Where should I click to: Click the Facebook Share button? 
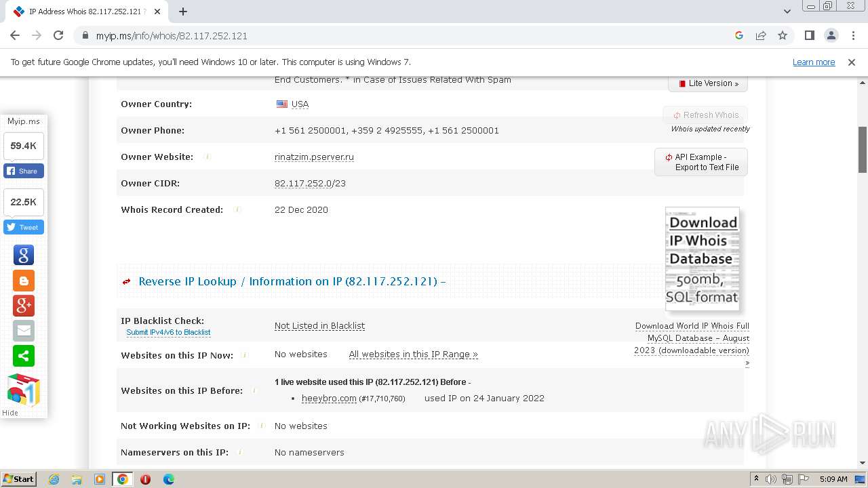click(24, 171)
